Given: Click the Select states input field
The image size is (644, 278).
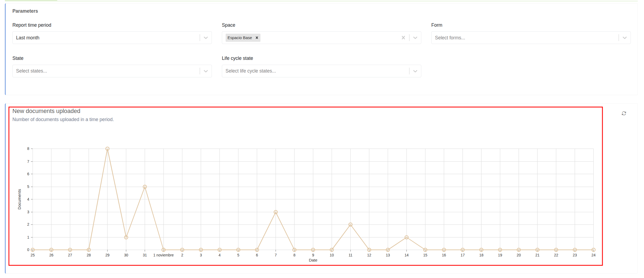Looking at the screenshot, I should (105, 71).
